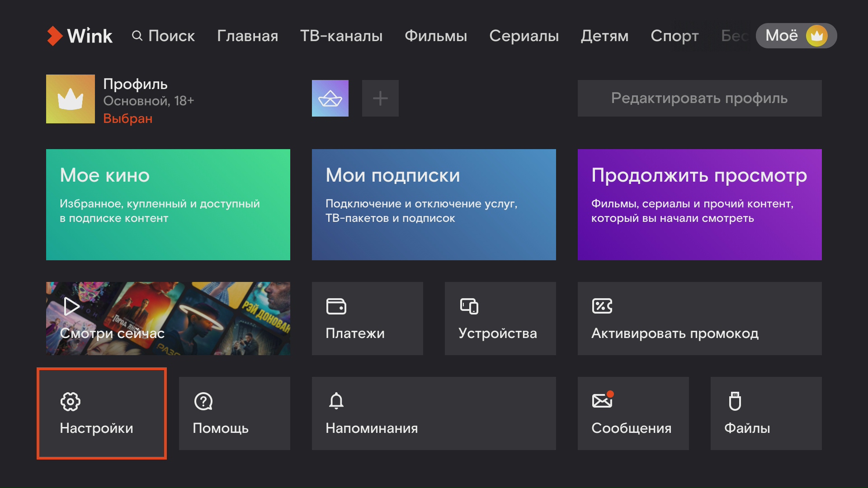Open Мои подписки blue card
868x488 pixels.
[434, 204]
